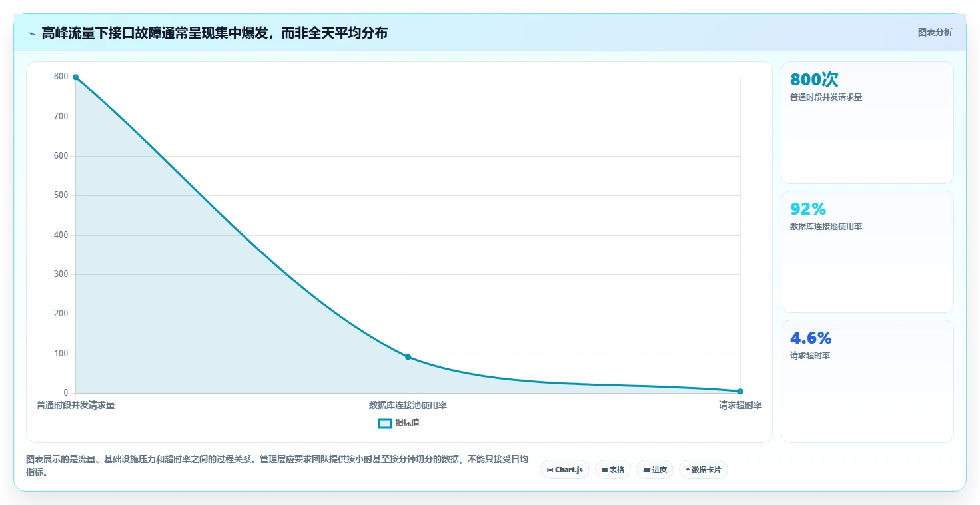Click the y-axis label 400
Viewport: 980px width, 505px height.
click(x=61, y=235)
